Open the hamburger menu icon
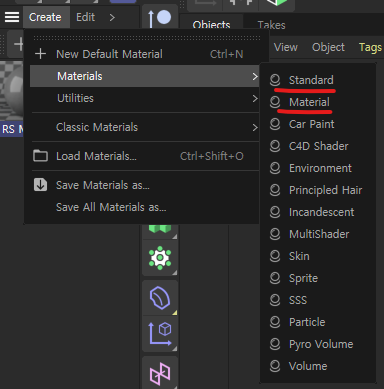 [x=12, y=17]
